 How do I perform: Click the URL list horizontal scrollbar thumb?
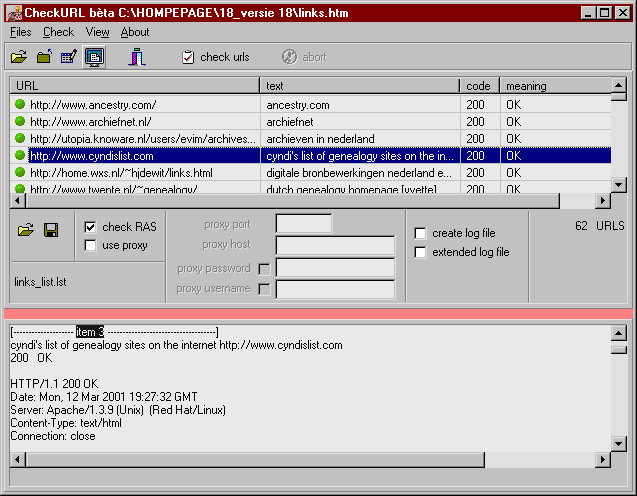point(292,201)
